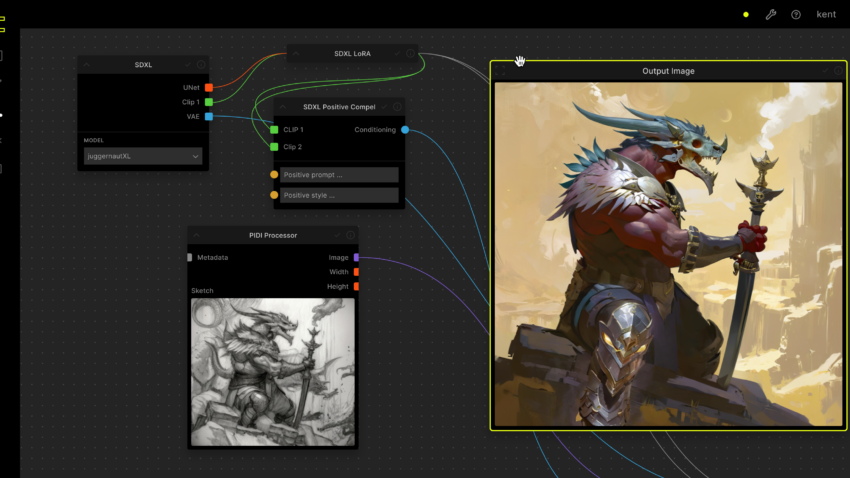The width and height of the screenshot is (850, 478).
Task: Open the kent user menu
Action: coord(825,15)
